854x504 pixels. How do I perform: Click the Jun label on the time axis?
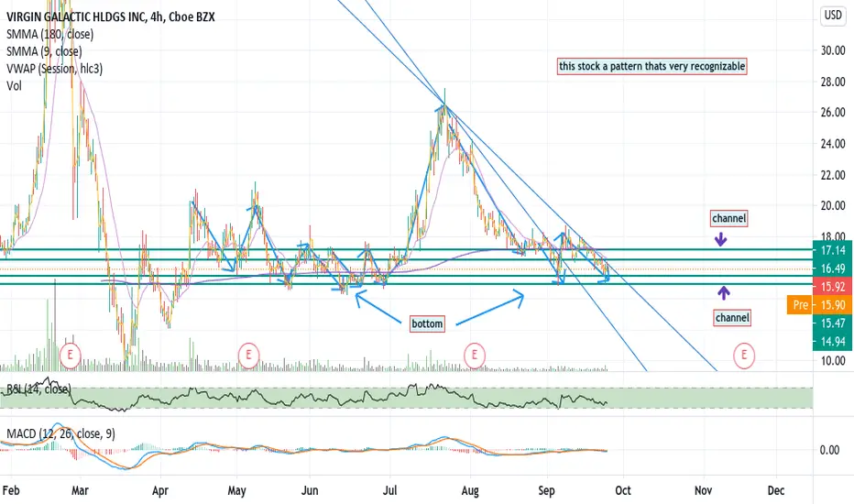(310, 490)
